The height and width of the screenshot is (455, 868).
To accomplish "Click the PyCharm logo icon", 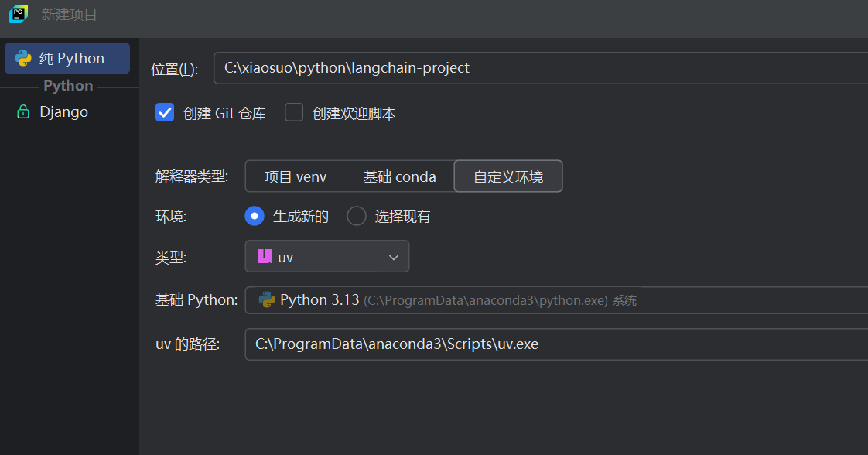I will click(x=19, y=15).
